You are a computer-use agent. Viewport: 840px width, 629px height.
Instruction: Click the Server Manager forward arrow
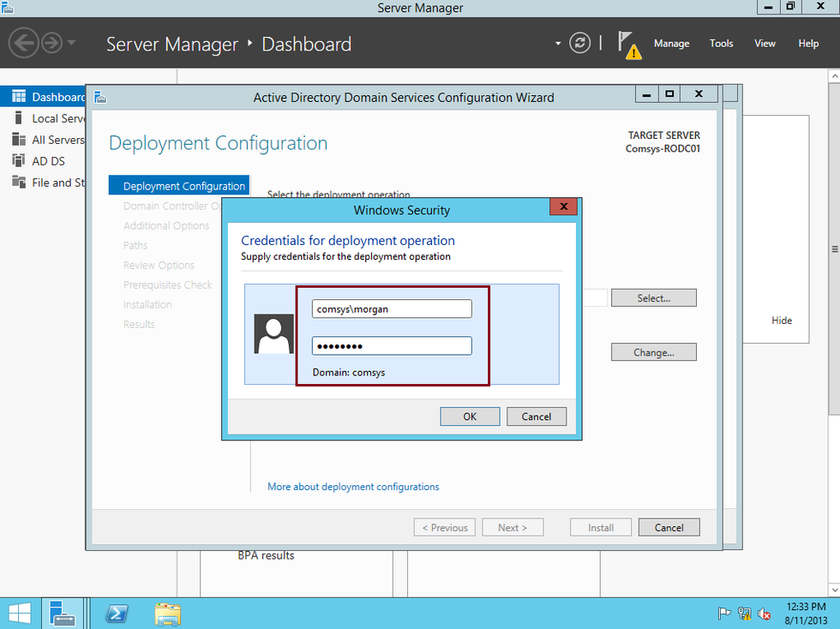[52, 43]
